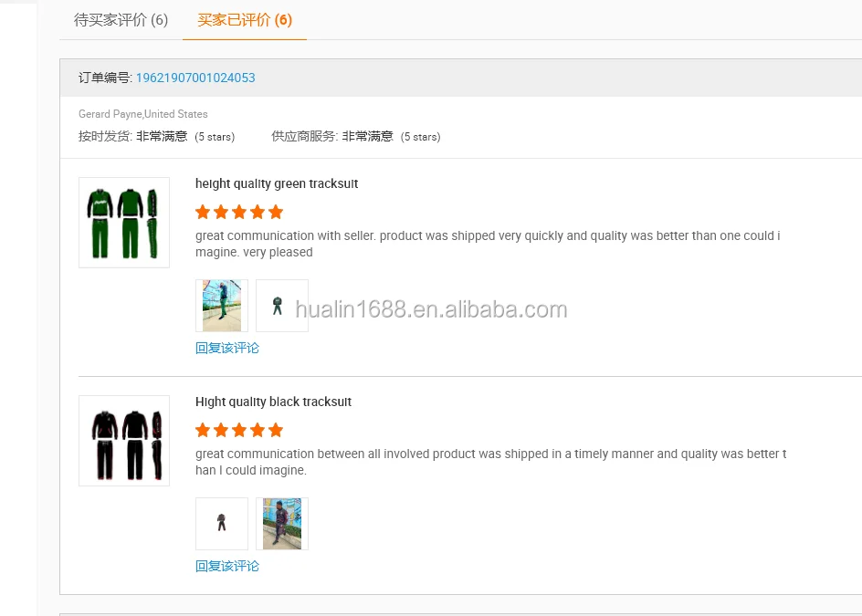Click 回复该评论 under the black tracksuit review
The width and height of the screenshot is (862, 616).
(x=227, y=567)
